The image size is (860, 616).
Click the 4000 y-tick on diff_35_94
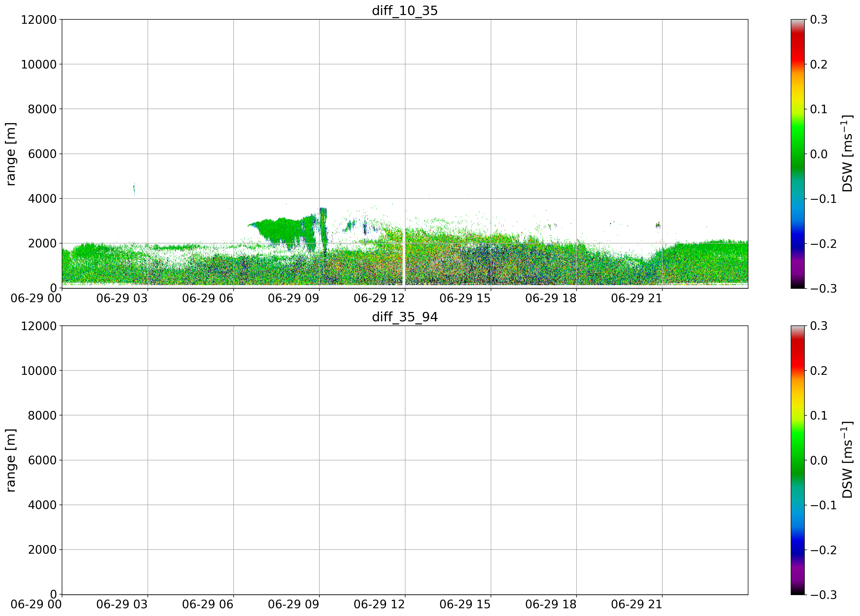coord(42,505)
